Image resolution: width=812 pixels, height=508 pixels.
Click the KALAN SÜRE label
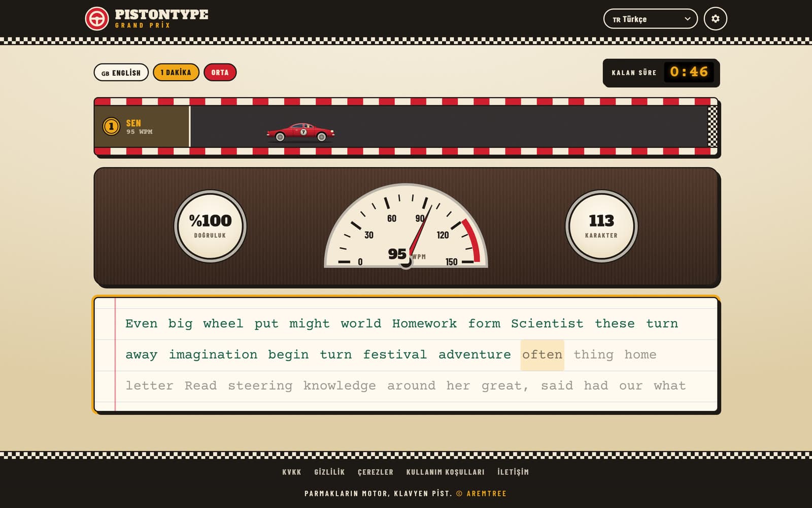coord(634,73)
